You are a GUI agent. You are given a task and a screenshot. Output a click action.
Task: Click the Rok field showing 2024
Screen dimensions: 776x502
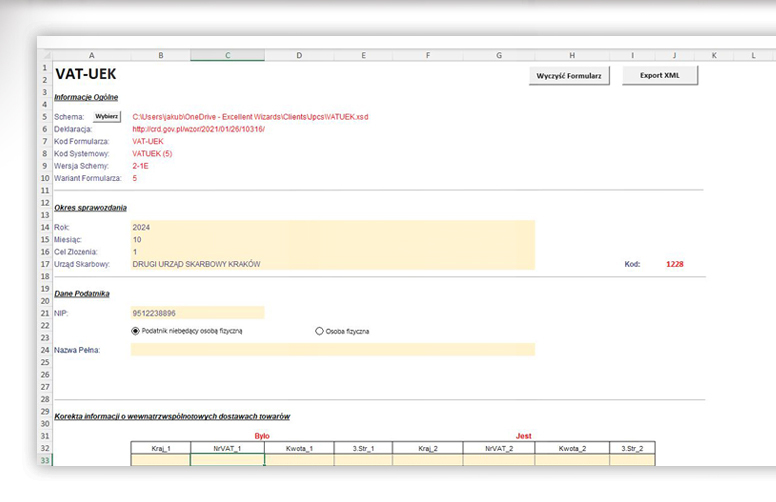[x=332, y=227]
